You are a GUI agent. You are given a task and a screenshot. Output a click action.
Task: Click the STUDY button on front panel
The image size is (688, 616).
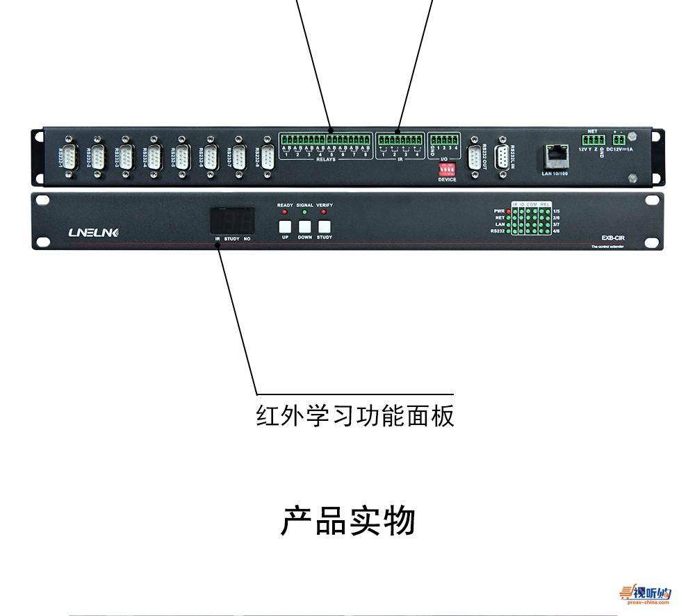(x=325, y=226)
